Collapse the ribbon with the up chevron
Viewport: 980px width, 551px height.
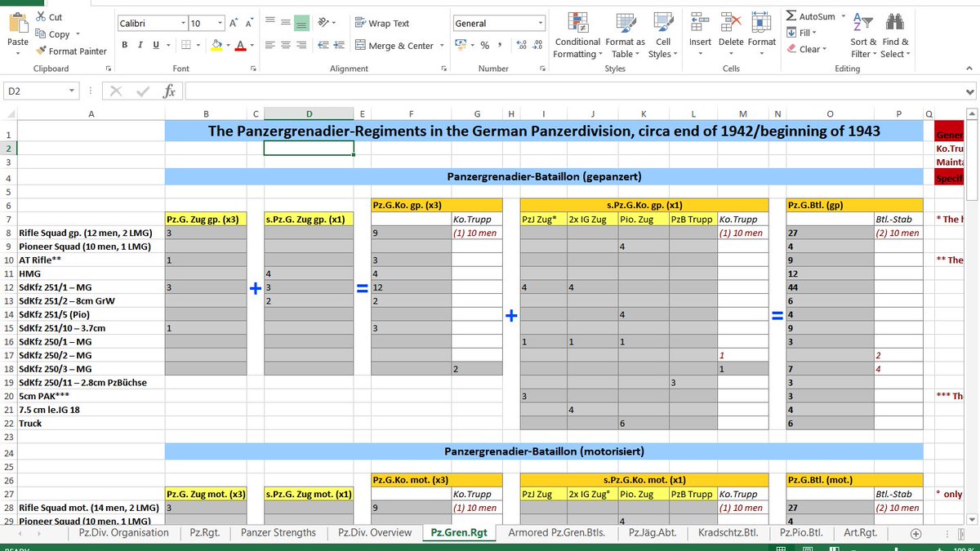click(x=969, y=69)
